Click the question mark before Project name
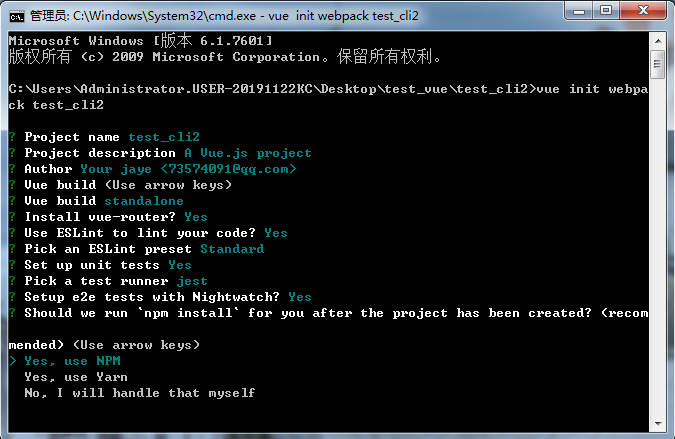This screenshot has width=675, height=439. coord(12,137)
